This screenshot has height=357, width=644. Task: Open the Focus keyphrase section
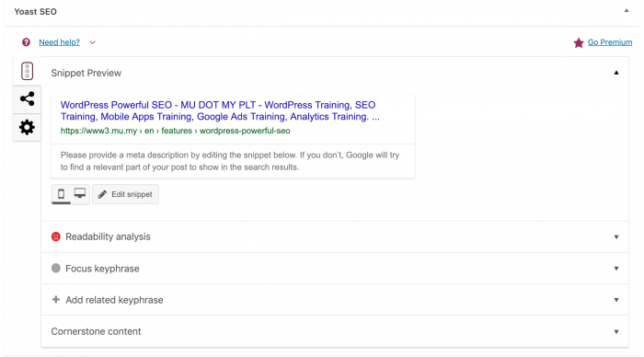(x=335, y=269)
